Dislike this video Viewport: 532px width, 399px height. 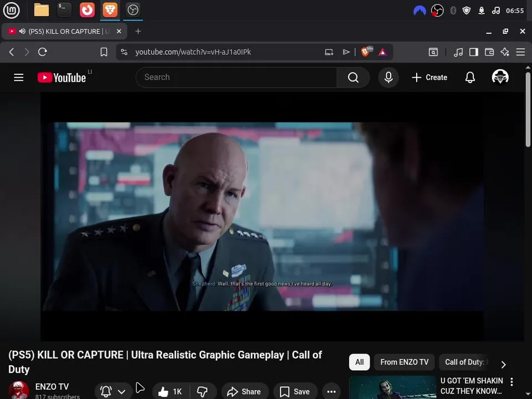pyautogui.click(x=203, y=392)
